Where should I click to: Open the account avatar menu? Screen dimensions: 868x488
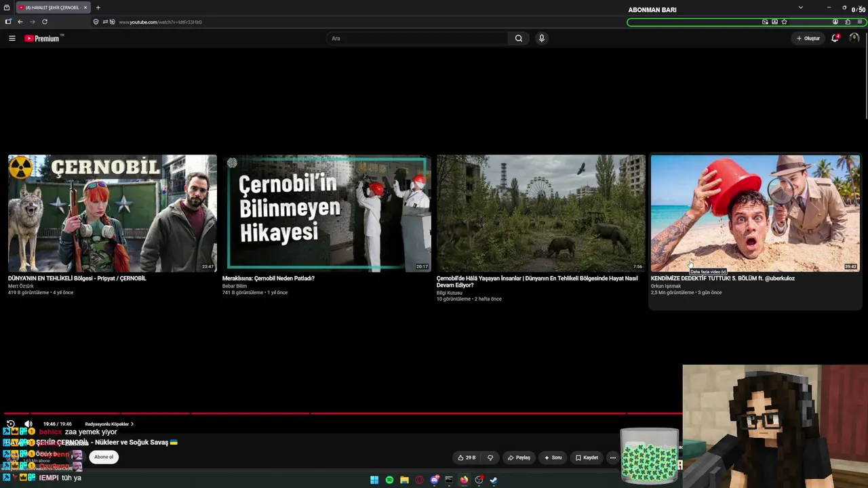coord(854,39)
